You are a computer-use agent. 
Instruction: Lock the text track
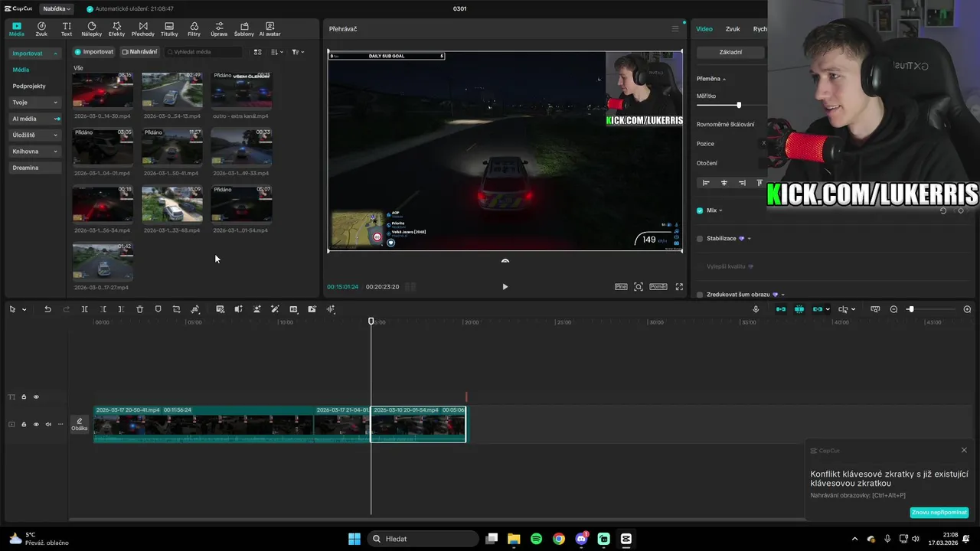coord(24,397)
